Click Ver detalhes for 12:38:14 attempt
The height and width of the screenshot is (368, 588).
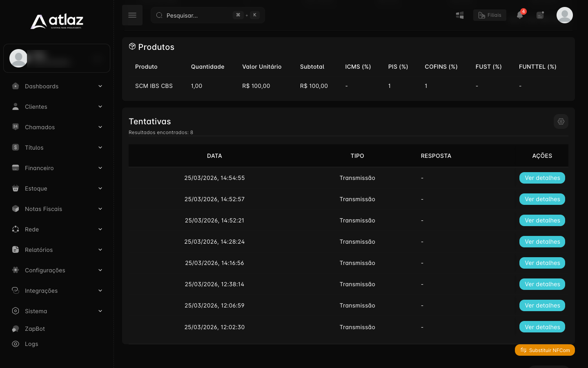[542, 284]
